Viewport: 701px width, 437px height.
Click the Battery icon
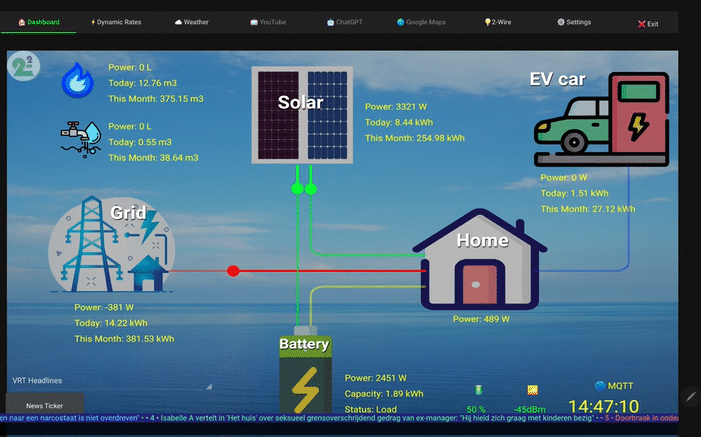304,385
